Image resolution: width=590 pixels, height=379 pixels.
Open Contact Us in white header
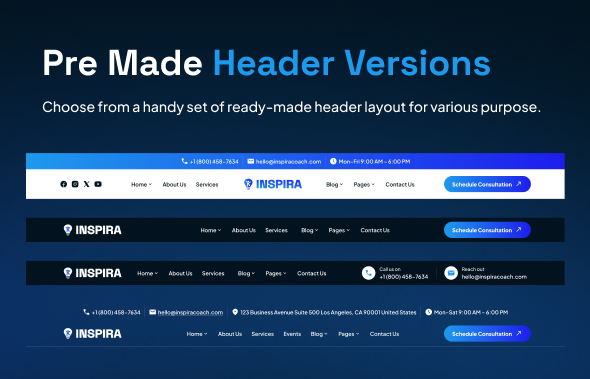click(x=400, y=184)
